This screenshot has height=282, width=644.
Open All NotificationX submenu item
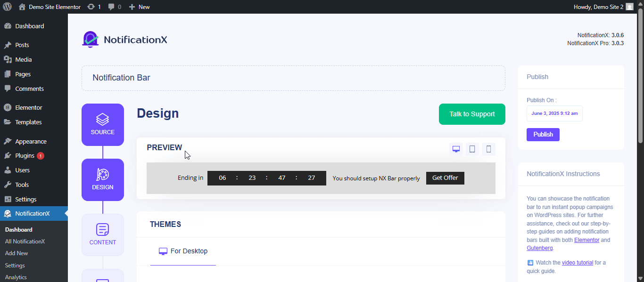(25, 242)
